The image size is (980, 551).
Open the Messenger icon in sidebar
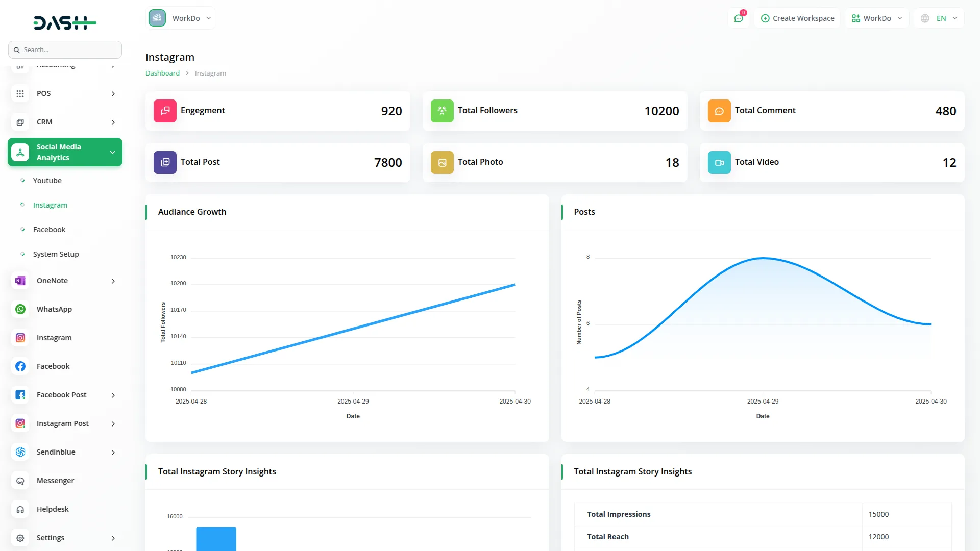coord(20,480)
